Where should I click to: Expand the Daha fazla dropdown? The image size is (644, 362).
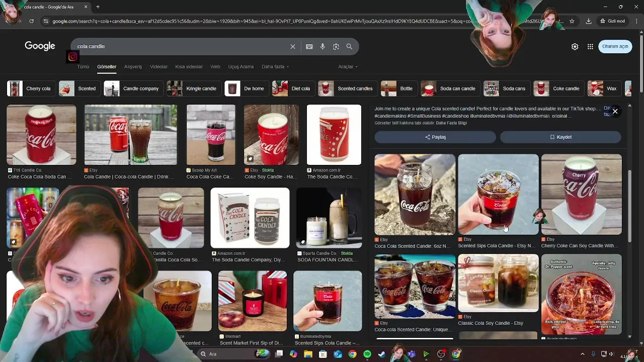(275, 67)
